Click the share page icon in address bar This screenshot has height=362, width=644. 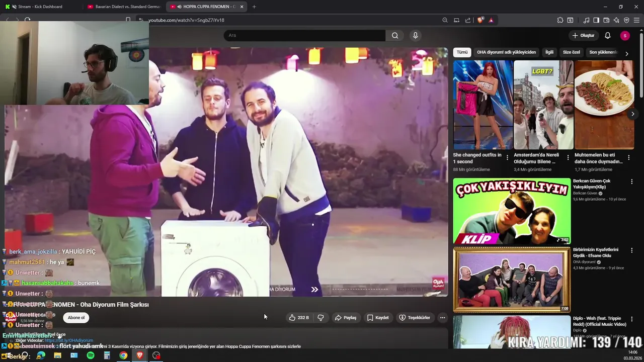click(468, 20)
